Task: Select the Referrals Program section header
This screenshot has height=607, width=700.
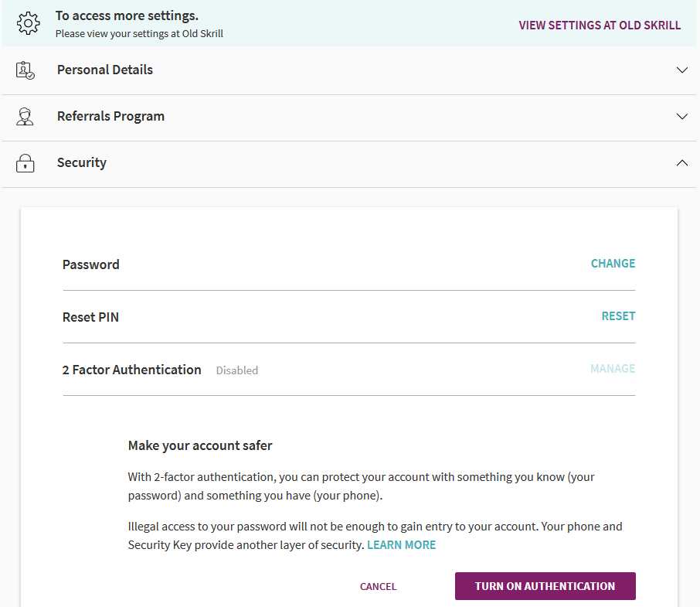Action: (110, 117)
